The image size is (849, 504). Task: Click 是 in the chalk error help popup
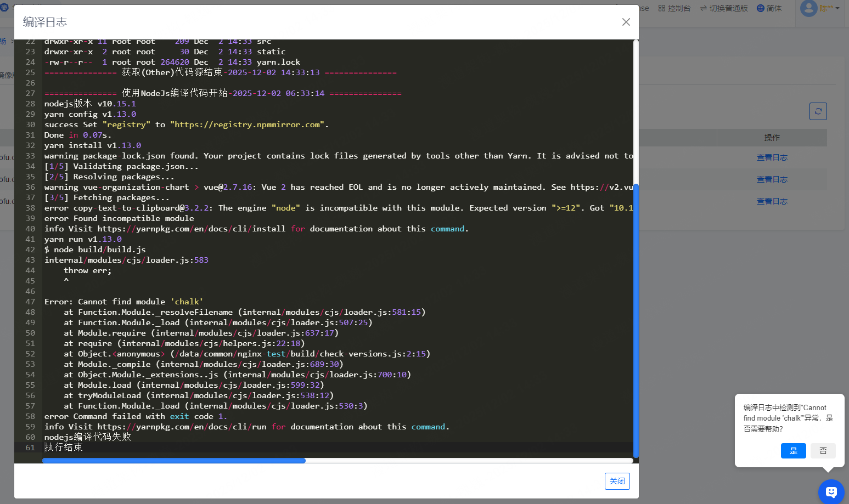pyautogui.click(x=793, y=451)
